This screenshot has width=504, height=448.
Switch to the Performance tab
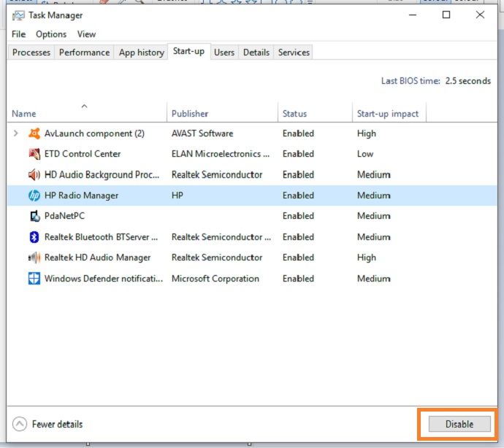tap(84, 53)
